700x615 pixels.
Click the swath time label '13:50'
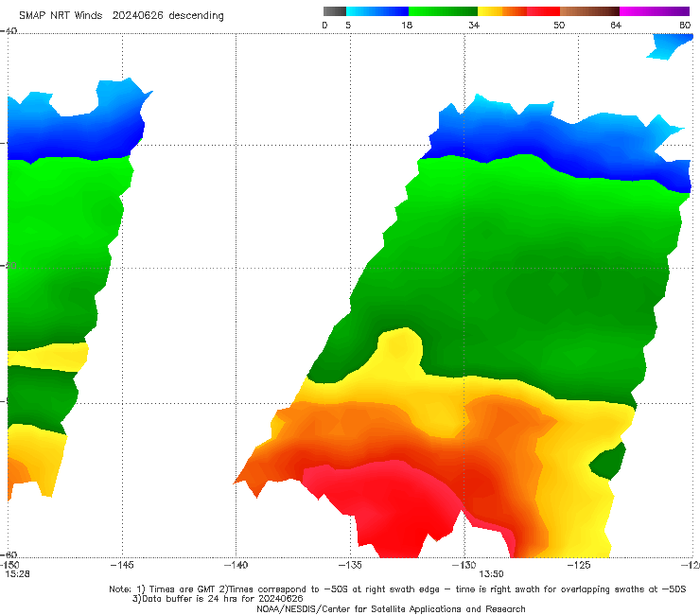[x=491, y=574]
